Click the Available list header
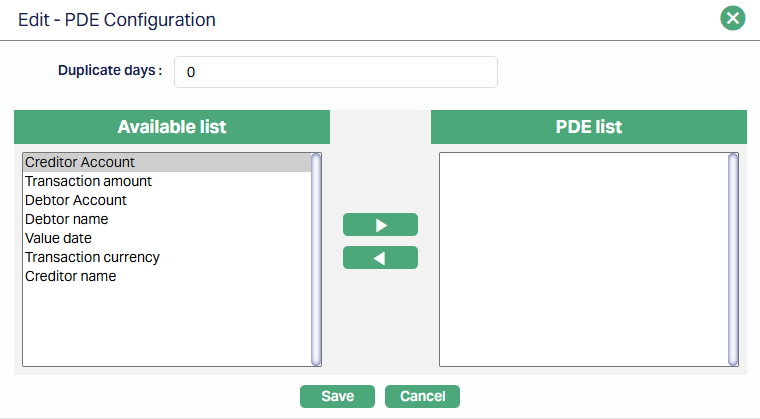Image resolution: width=760 pixels, height=419 pixels. pos(172,127)
